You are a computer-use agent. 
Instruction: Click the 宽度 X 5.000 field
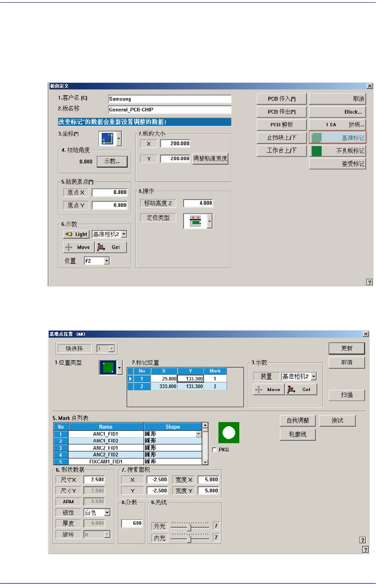[x=208, y=480]
